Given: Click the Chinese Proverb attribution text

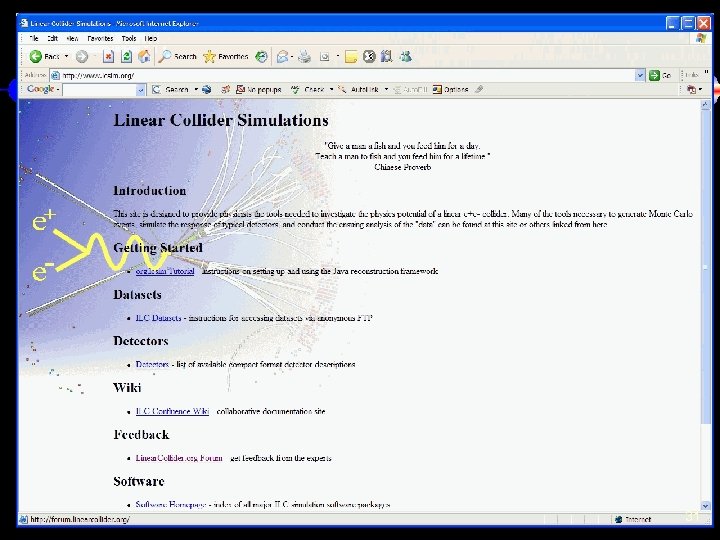Looking at the screenshot, I should [403, 167].
